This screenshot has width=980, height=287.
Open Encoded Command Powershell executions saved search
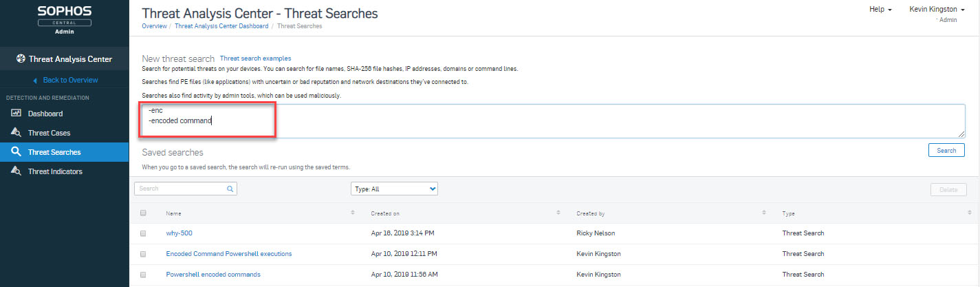229,254
